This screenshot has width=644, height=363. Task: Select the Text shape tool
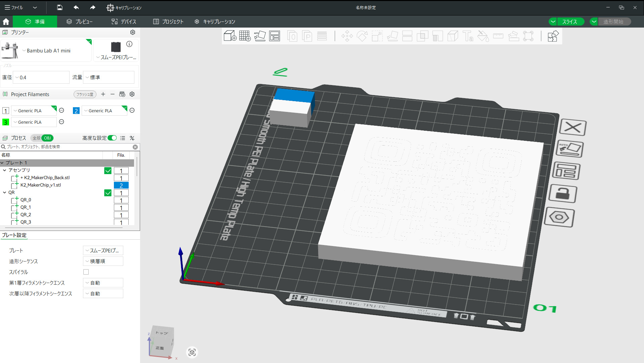click(x=468, y=36)
